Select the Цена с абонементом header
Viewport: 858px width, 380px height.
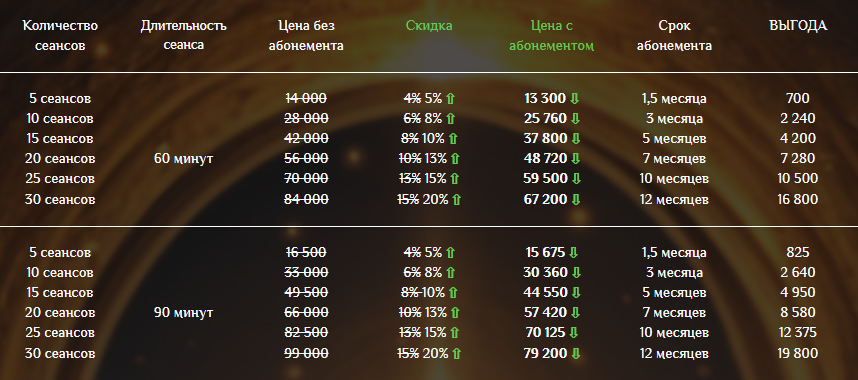point(552,36)
